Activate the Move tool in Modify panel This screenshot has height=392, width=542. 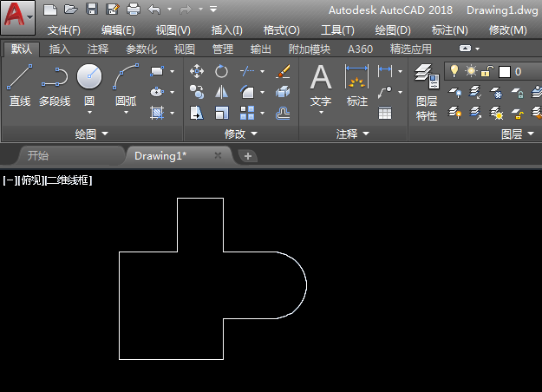[197, 71]
